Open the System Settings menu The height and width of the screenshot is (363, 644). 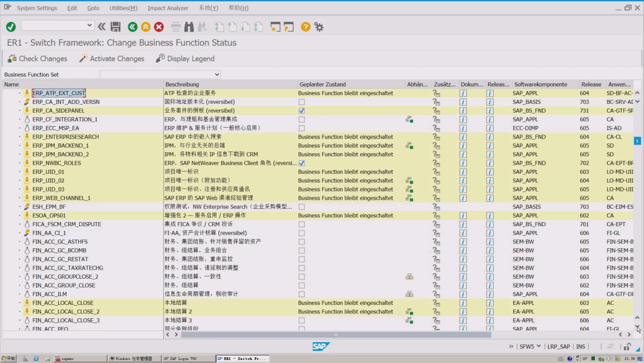pyautogui.click(x=37, y=8)
